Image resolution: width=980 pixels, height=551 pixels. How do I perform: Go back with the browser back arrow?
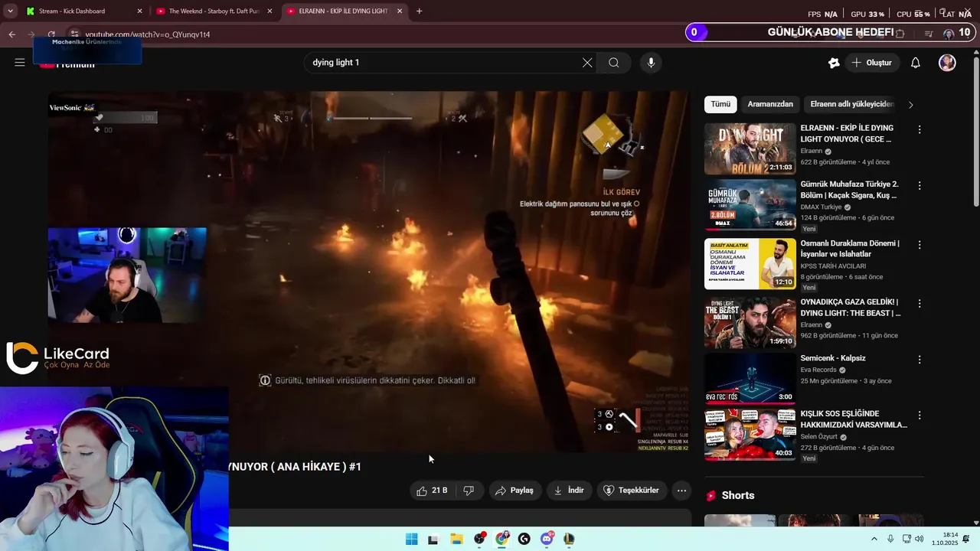[12, 34]
